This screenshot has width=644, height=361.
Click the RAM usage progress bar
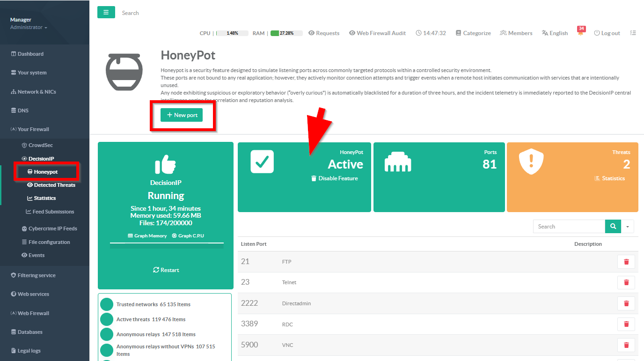click(286, 33)
